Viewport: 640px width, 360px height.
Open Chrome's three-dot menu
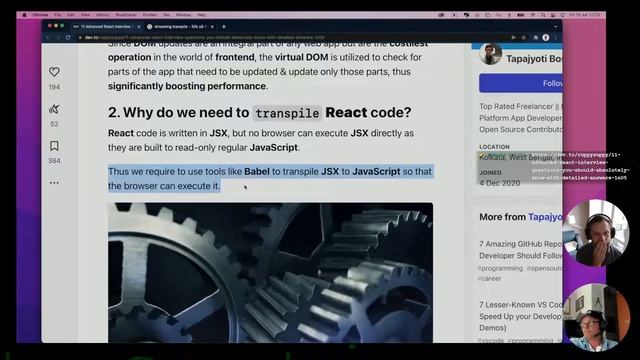556,38
